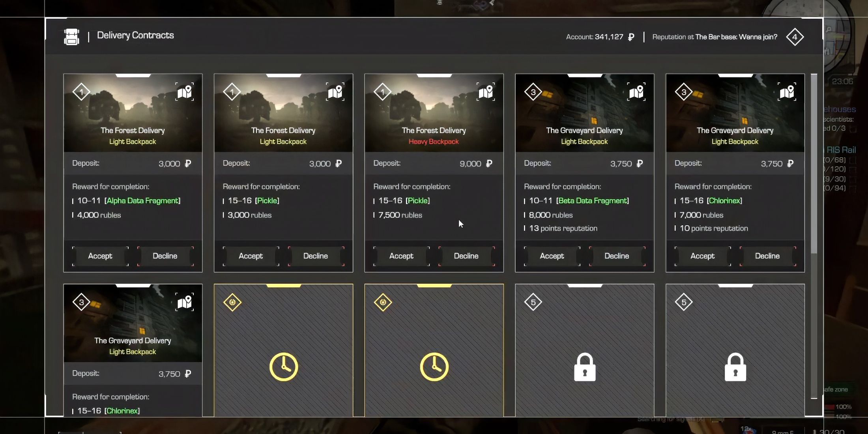This screenshot has width=868, height=434.
Task: Accept the Graveyard Delivery Beta Data Fragment contract
Action: [551, 255]
